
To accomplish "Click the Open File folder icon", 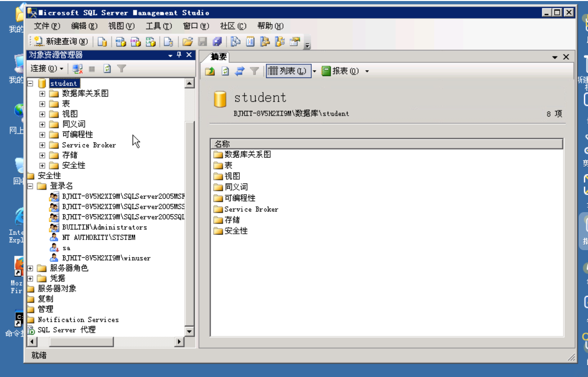I will tap(187, 41).
